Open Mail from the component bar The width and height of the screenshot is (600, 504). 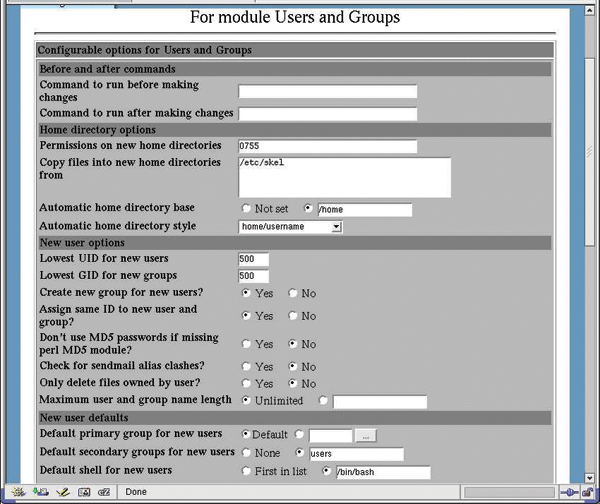pyautogui.click(x=40, y=492)
